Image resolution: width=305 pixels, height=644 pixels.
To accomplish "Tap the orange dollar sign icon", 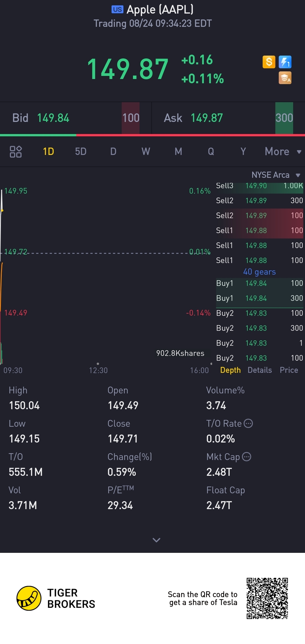I will point(269,62).
